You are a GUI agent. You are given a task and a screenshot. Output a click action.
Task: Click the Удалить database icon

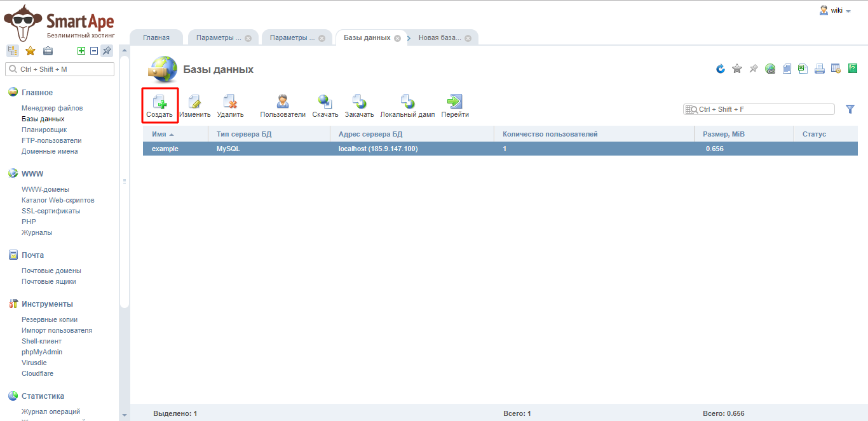coord(230,104)
